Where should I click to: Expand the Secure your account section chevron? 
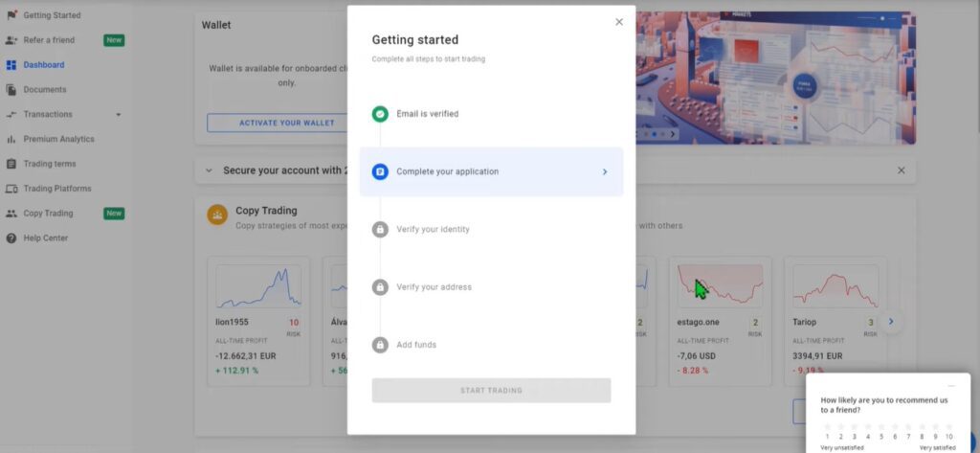point(209,170)
